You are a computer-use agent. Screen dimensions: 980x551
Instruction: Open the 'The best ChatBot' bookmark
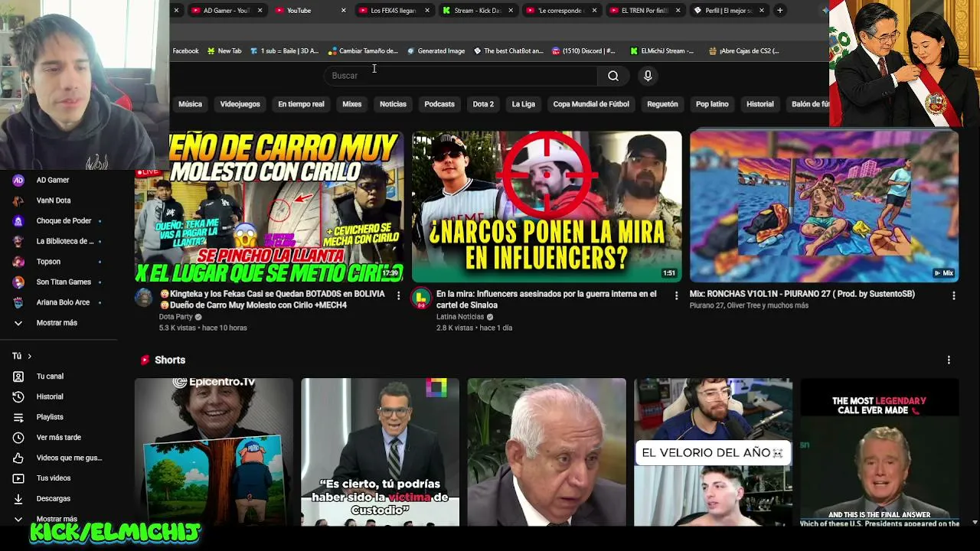[508, 51]
